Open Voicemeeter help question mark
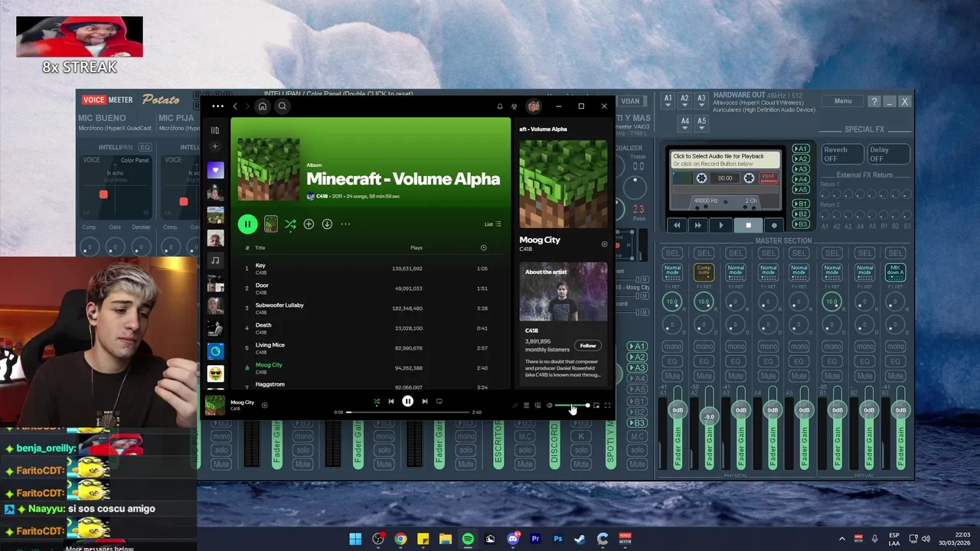The width and height of the screenshot is (980, 551). tap(874, 101)
